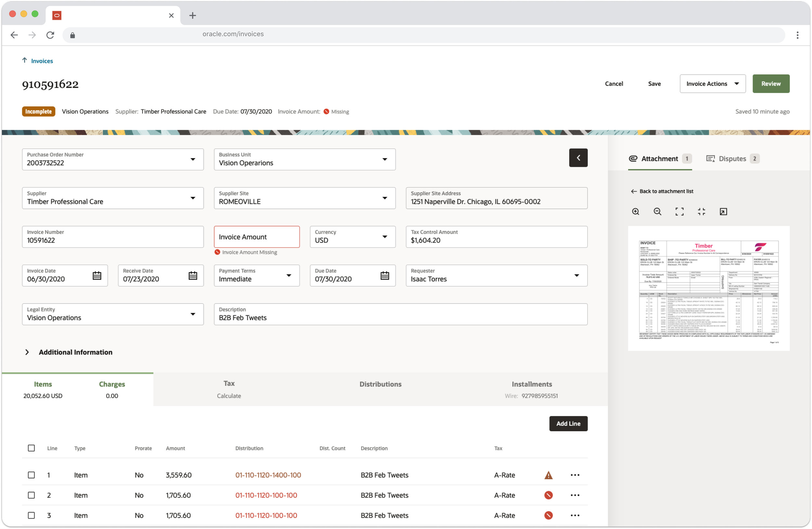Viewport: 812px width, 529px height.
Task: Click the shrink-to-fit attachment icon
Action: [701, 211]
